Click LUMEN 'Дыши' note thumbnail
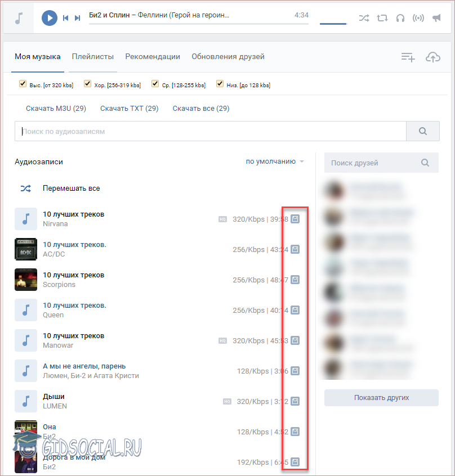The width and height of the screenshot is (455, 476). [x=26, y=401]
